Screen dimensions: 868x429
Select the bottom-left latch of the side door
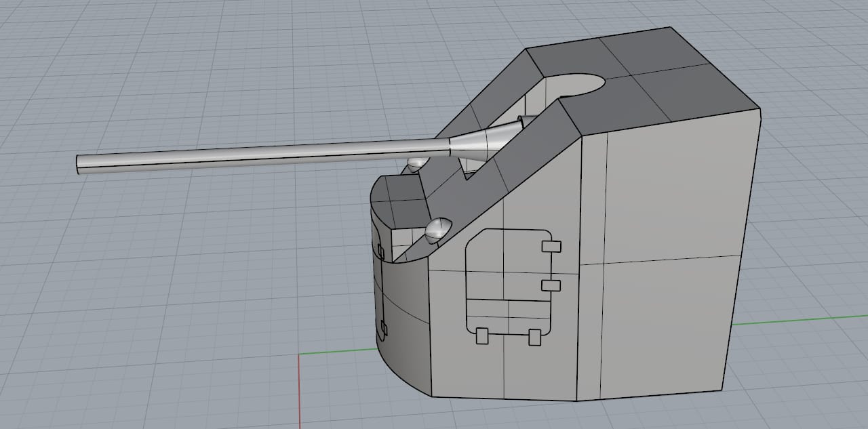483,335
